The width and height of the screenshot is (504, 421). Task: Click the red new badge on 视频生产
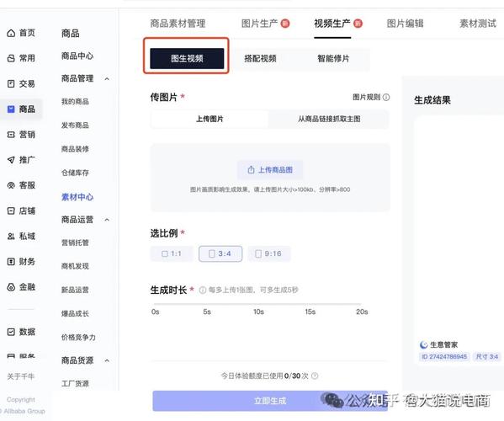coord(358,24)
